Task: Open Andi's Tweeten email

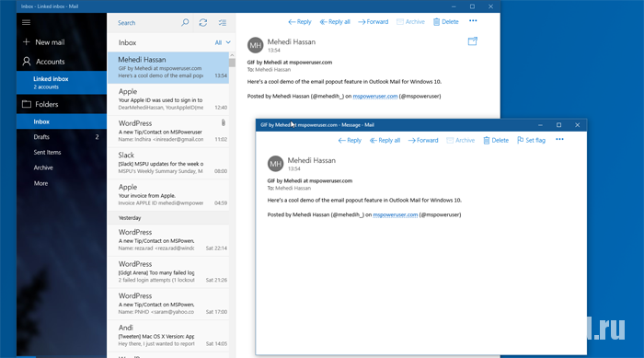Action: (x=168, y=335)
